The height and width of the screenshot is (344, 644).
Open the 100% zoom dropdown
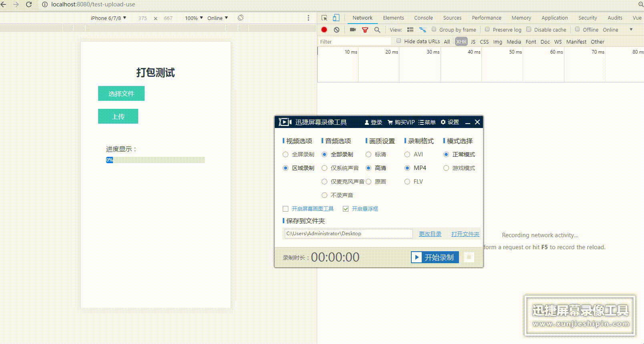(194, 18)
